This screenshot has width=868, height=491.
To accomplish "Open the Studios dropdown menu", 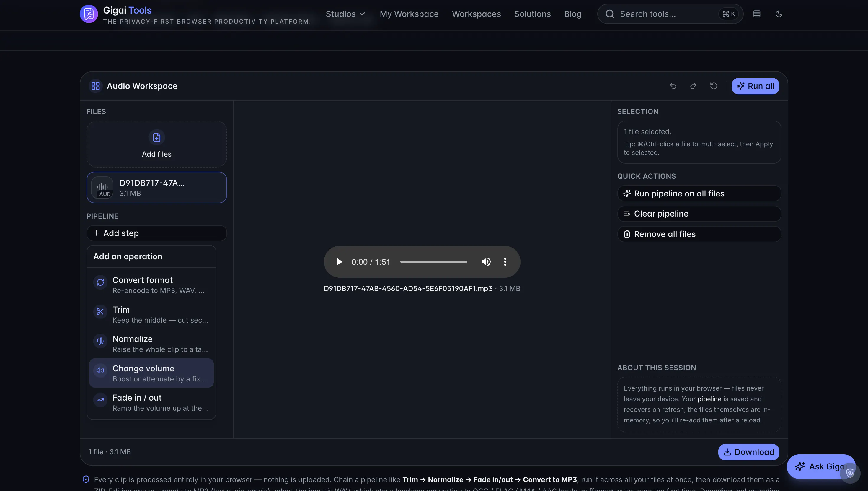I will tap(345, 14).
